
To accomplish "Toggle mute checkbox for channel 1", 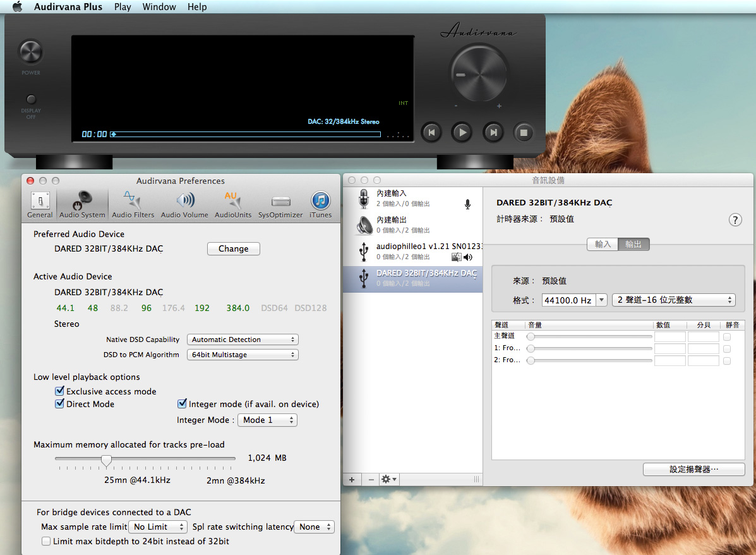I will click(x=727, y=348).
